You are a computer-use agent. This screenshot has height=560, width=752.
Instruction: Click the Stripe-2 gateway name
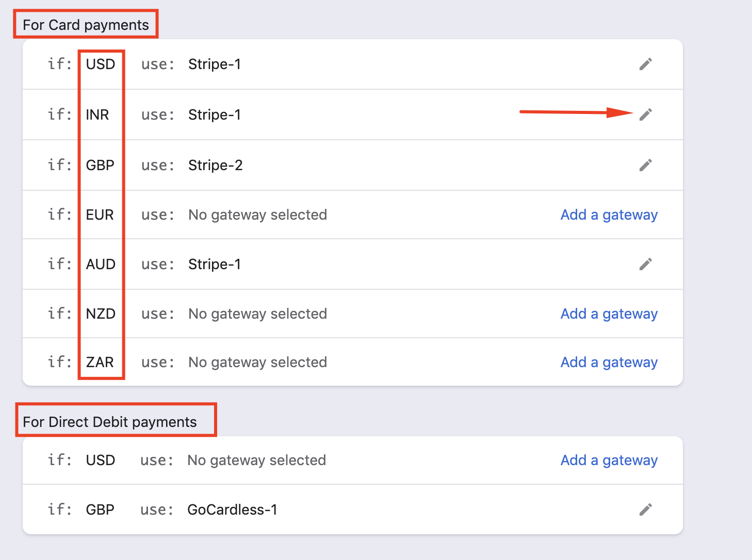click(x=216, y=166)
